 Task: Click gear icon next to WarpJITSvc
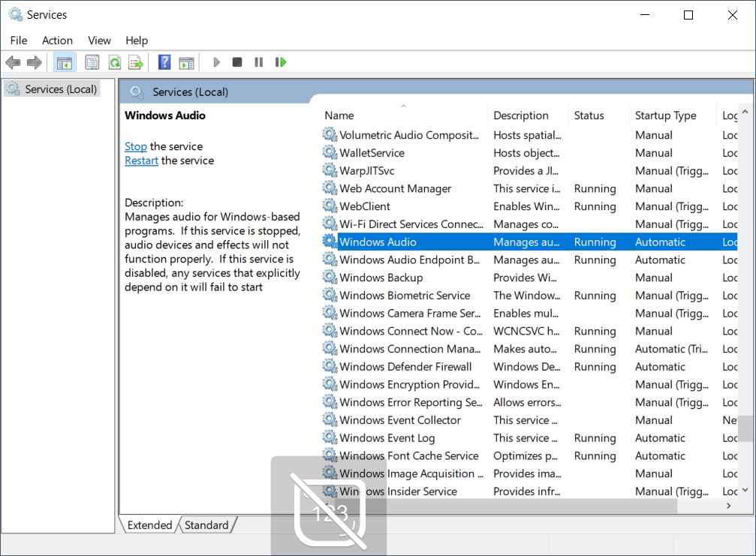point(330,170)
